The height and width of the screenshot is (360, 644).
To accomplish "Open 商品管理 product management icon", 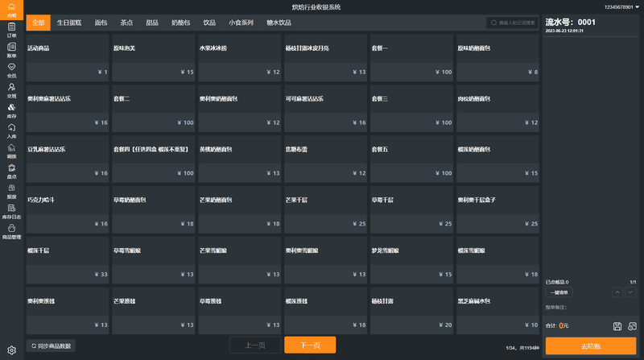I will pos(11,232).
